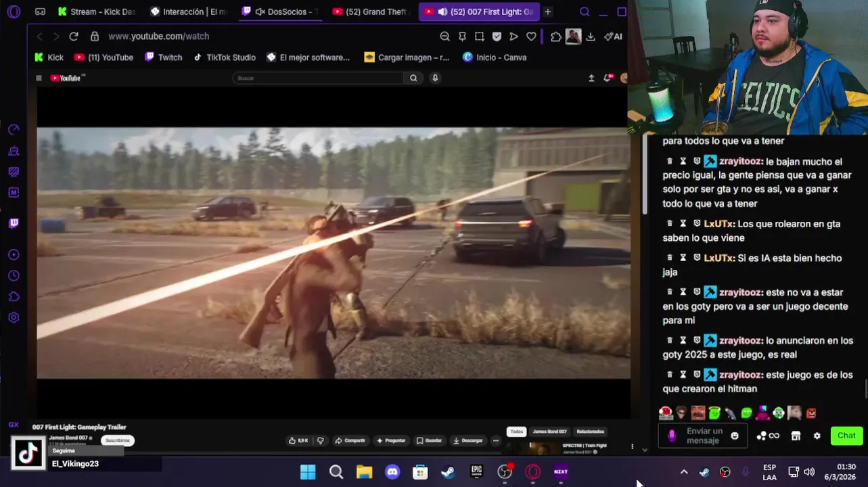Open the YouTube hamburger guide menu
868x487 pixels.
coord(39,78)
